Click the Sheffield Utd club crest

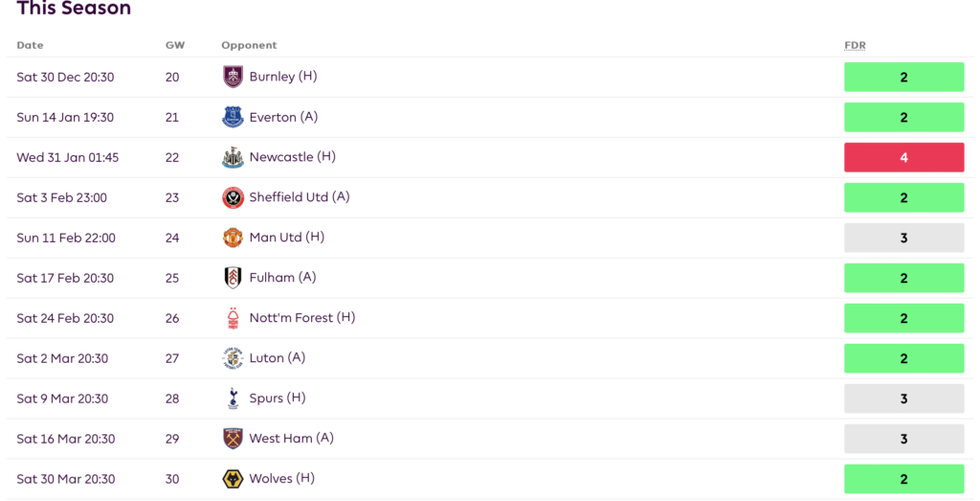(234, 197)
